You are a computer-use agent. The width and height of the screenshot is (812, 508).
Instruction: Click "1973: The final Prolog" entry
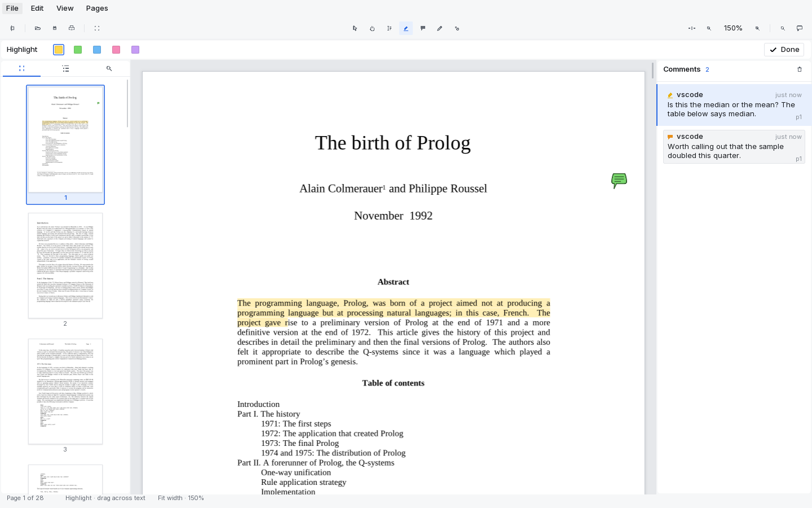click(300, 443)
